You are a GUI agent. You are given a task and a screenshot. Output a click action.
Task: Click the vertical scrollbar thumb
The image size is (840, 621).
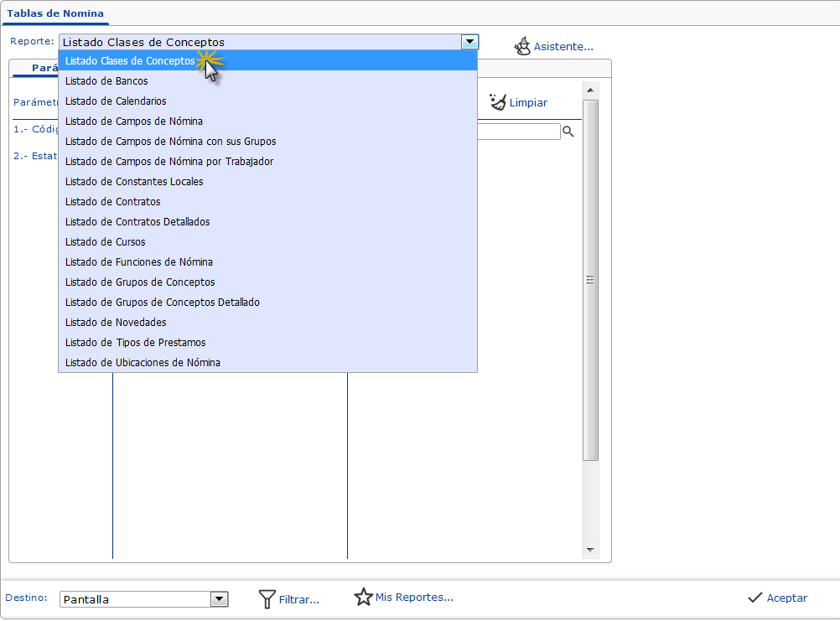point(590,280)
